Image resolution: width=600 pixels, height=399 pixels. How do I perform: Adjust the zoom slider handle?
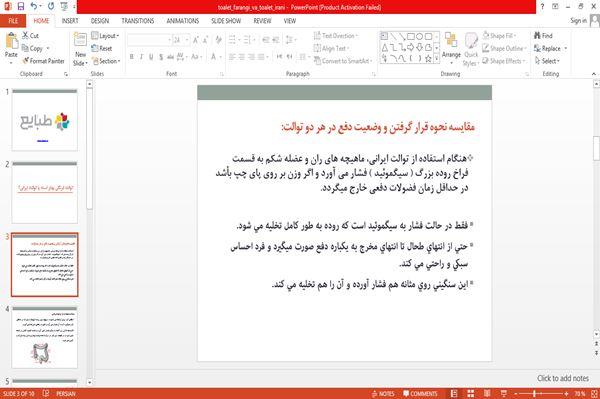click(x=534, y=393)
